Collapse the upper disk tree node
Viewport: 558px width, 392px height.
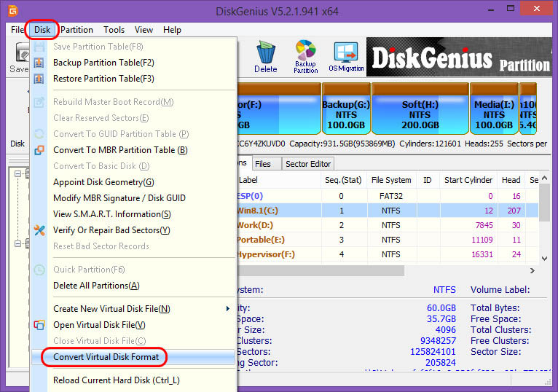[x=17, y=173]
